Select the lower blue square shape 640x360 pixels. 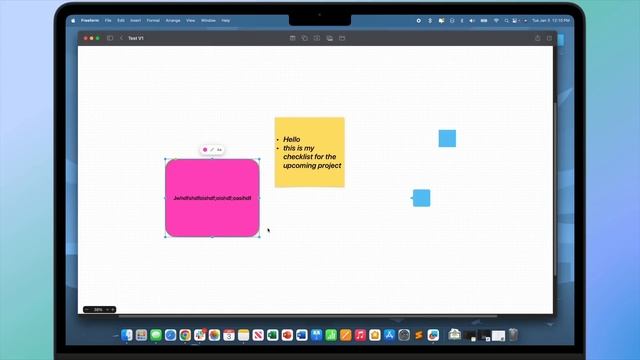tap(422, 198)
